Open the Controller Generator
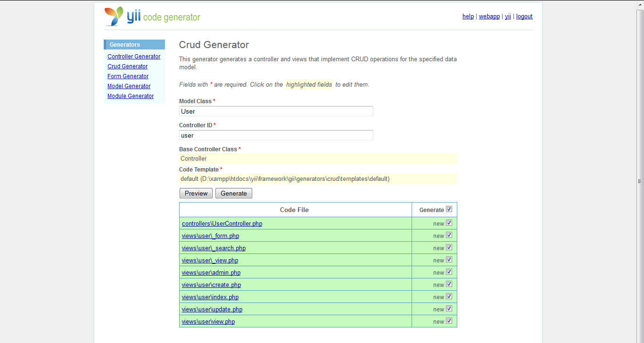Viewport: 644px width, 343px height. tap(134, 56)
